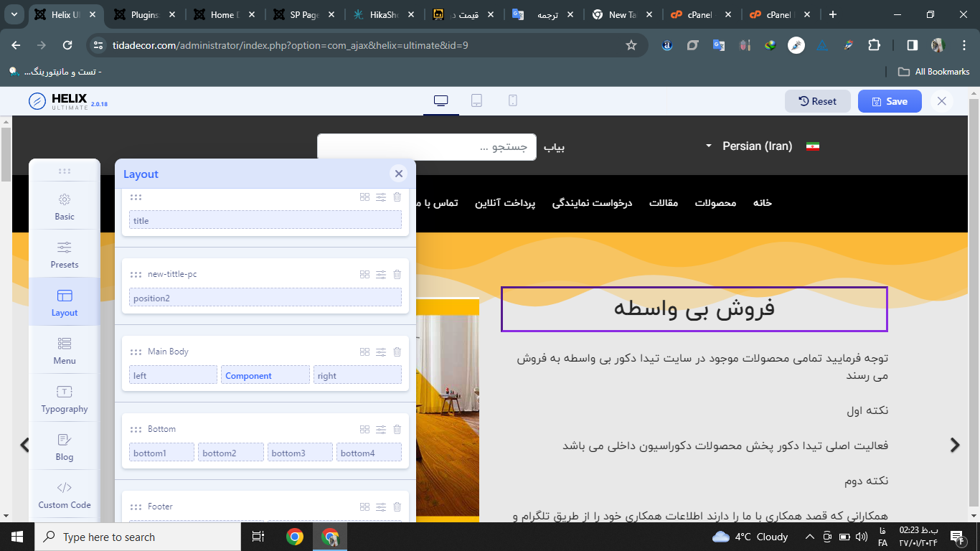
Task: Open Custom Code in Helix sidebar
Action: tap(65, 495)
